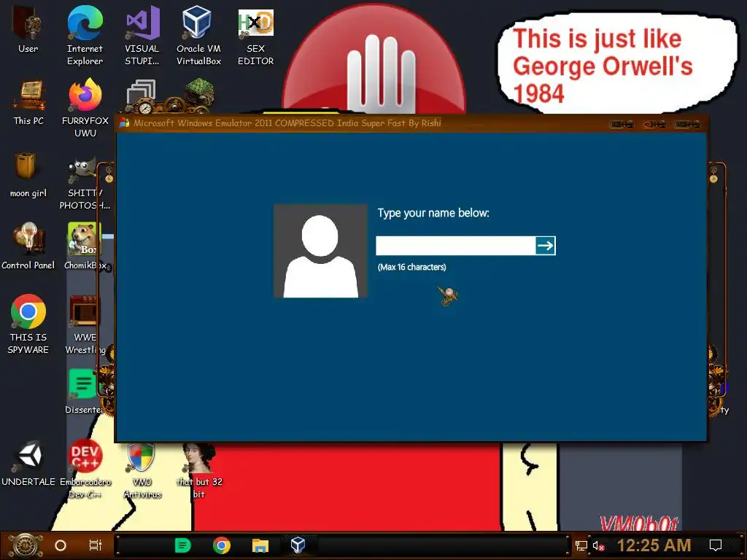Open File Explorer from the taskbar

click(x=260, y=545)
